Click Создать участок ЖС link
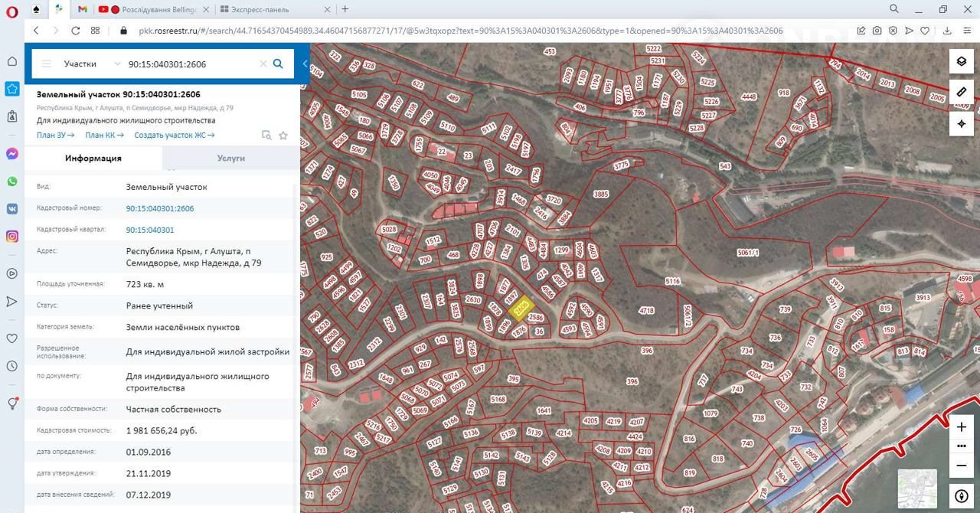 click(x=174, y=136)
